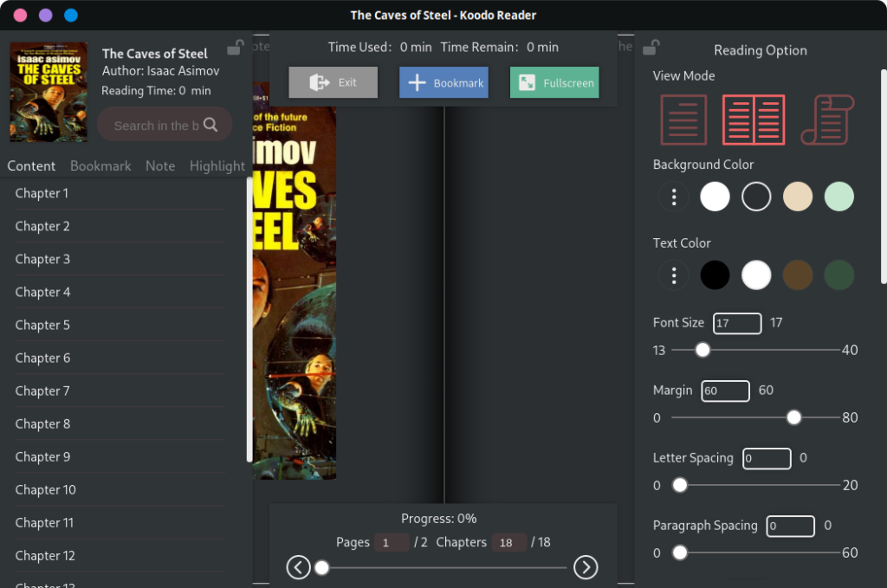The width and height of the screenshot is (887, 588).
Task: Switch to single column view mode
Action: tap(683, 120)
